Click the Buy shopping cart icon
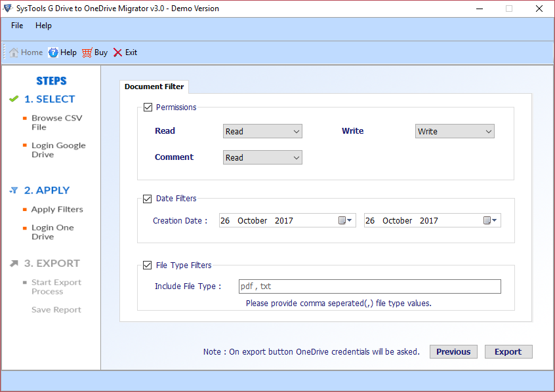 [87, 52]
